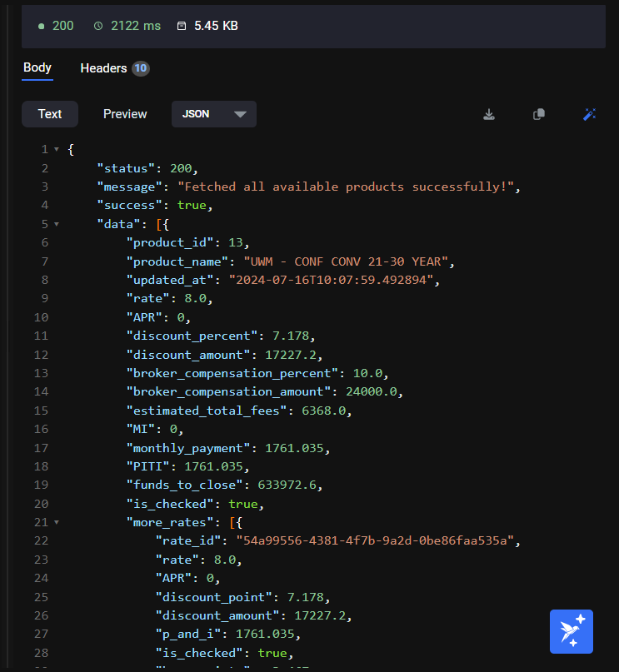Copy the response body to clipboard

[x=539, y=114]
